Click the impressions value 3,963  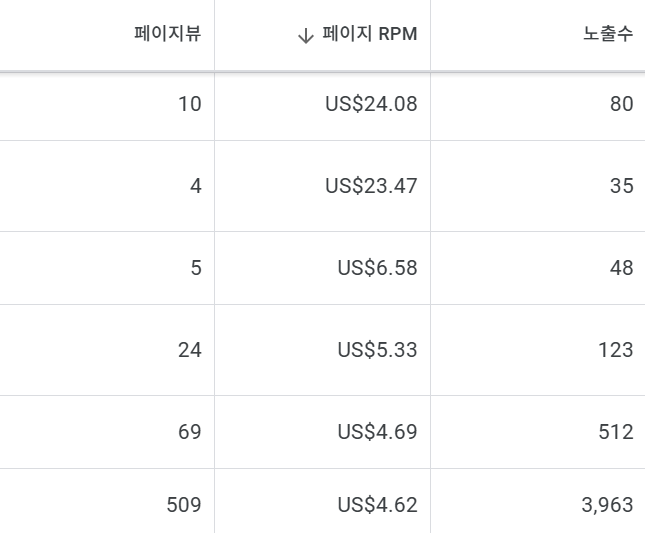(x=607, y=505)
